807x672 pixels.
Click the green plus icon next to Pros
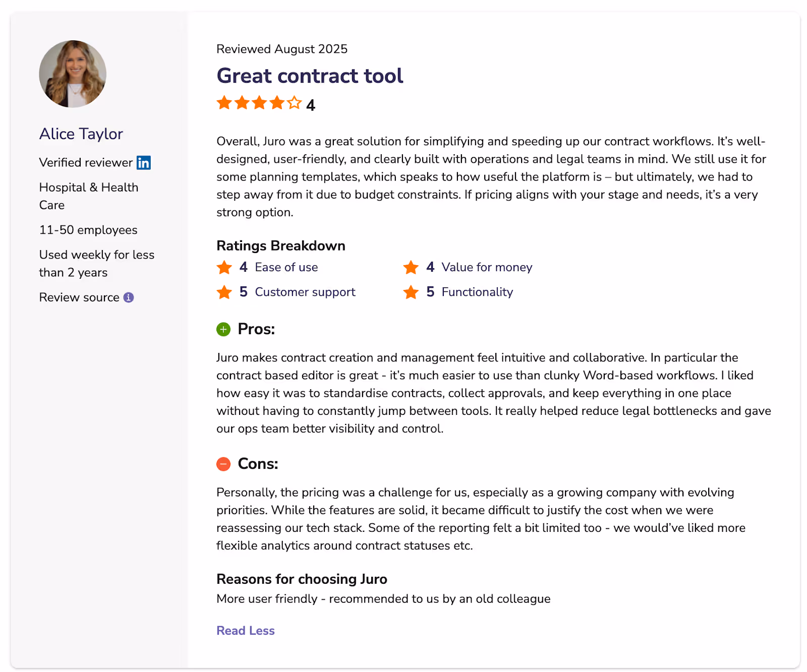coord(223,329)
